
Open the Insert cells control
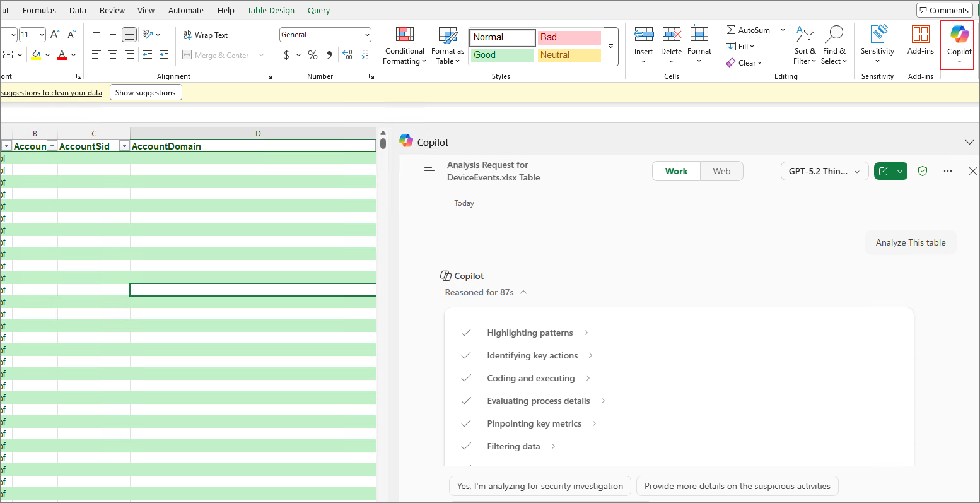tap(643, 45)
